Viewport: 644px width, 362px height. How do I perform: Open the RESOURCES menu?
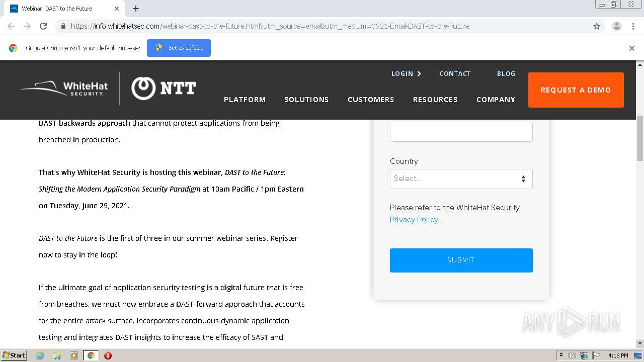(x=435, y=100)
